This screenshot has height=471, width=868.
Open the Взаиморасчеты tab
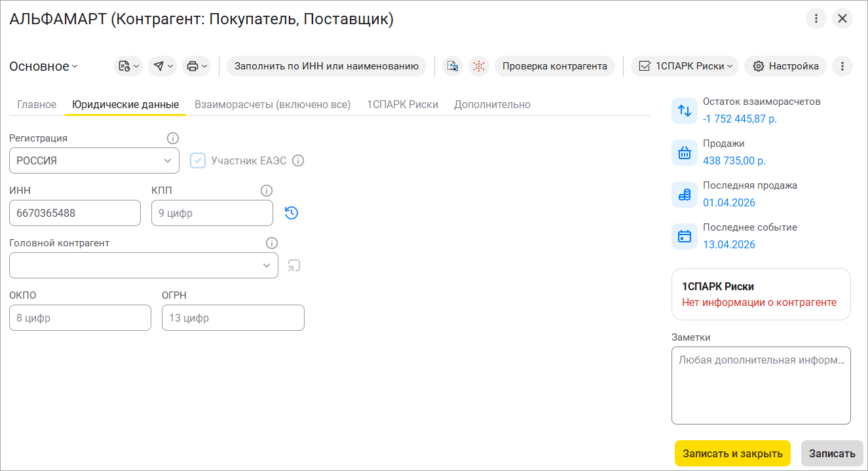click(x=273, y=105)
